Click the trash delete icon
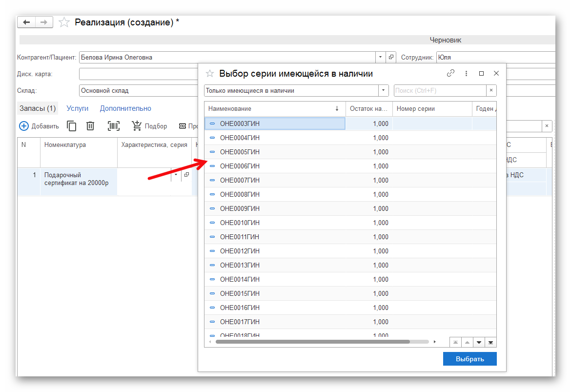571x392 pixels. [90, 126]
